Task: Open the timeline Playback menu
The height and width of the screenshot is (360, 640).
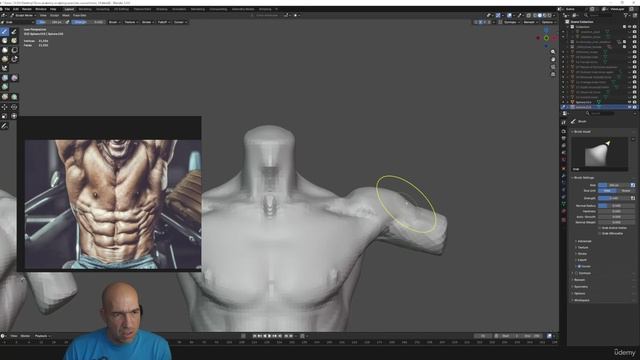Action: (42, 336)
